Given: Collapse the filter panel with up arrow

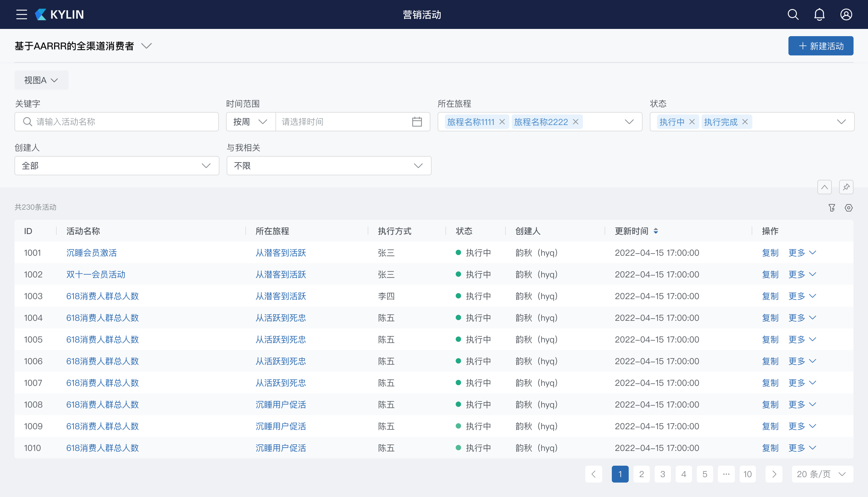Looking at the screenshot, I should click(x=824, y=187).
